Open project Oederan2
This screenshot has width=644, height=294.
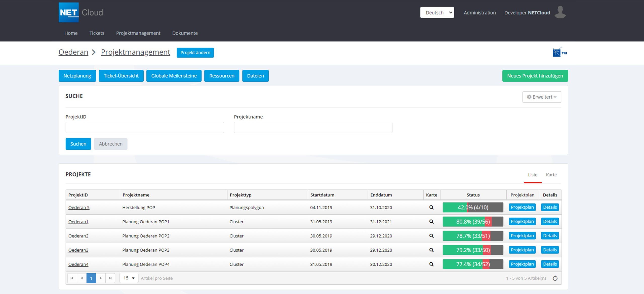click(78, 236)
